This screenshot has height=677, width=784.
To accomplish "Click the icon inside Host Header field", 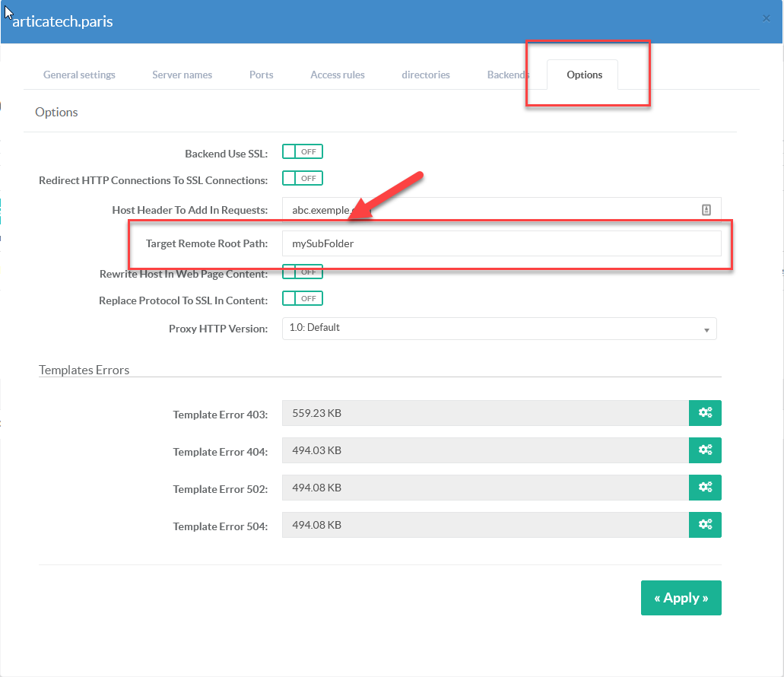I will point(706,210).
